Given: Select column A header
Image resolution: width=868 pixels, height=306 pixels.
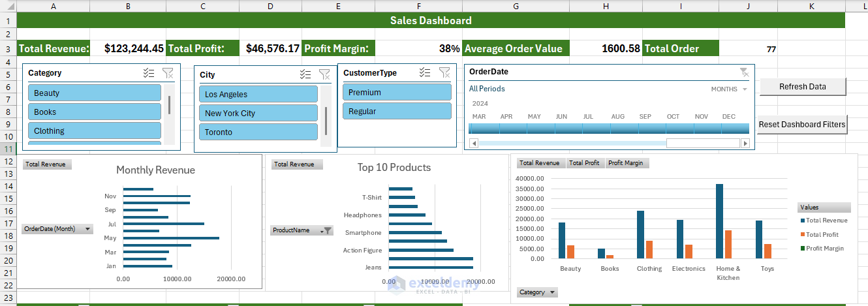Looking at the screenshot, I should tap(53, 6).
